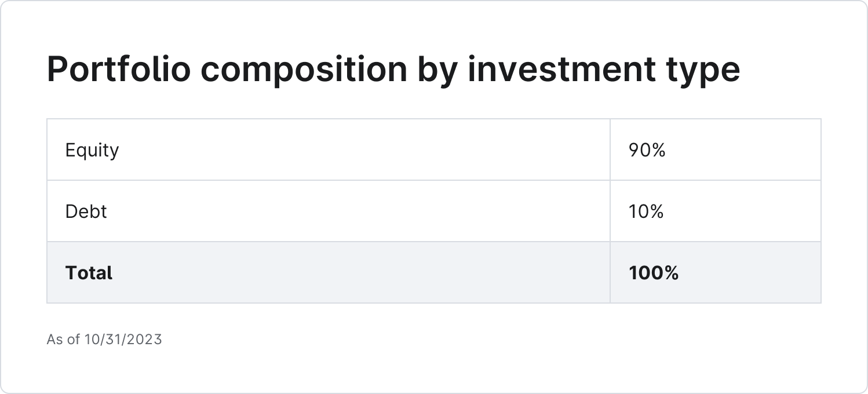This screenshot has width=868, height=394.
Task: Click the bold 'Total' label
Action: pos(89,273)
